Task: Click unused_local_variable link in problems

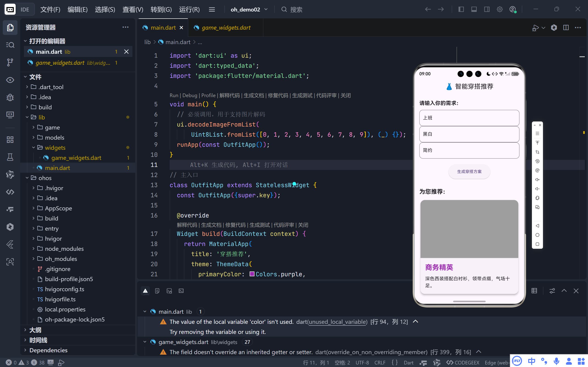Action: pyautogui.click(x=338, y=322)
